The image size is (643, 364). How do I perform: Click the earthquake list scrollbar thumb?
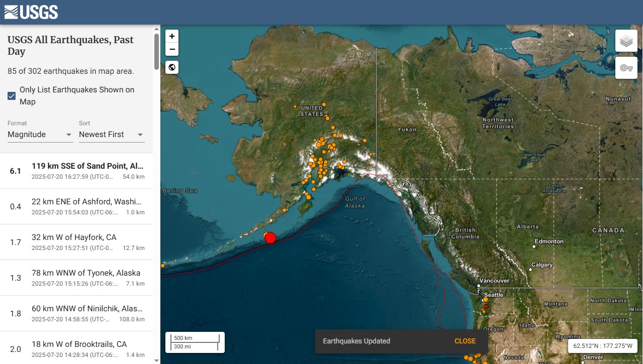tap(156, 51)
